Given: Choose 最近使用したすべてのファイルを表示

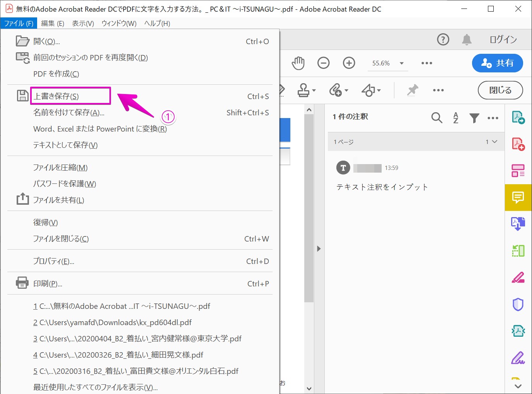Looking at the screenshot, I should [140, 387].
